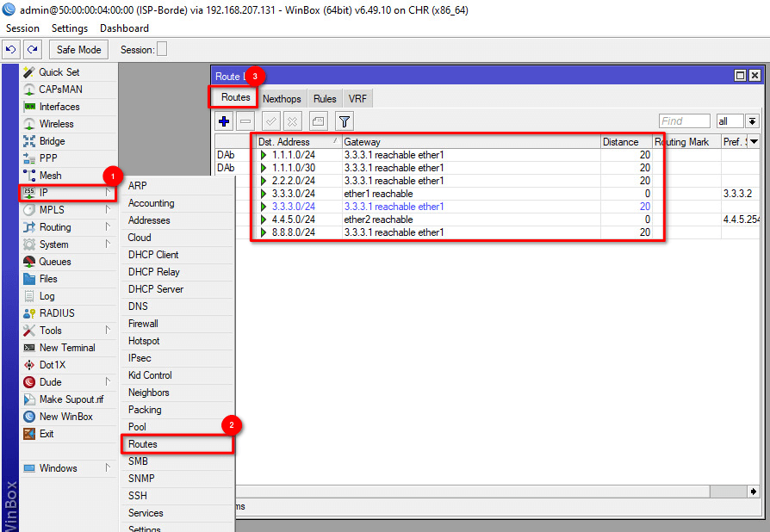Open Queues in left sidebar
This screenshot has width=770, height=532.
point(54,262)
